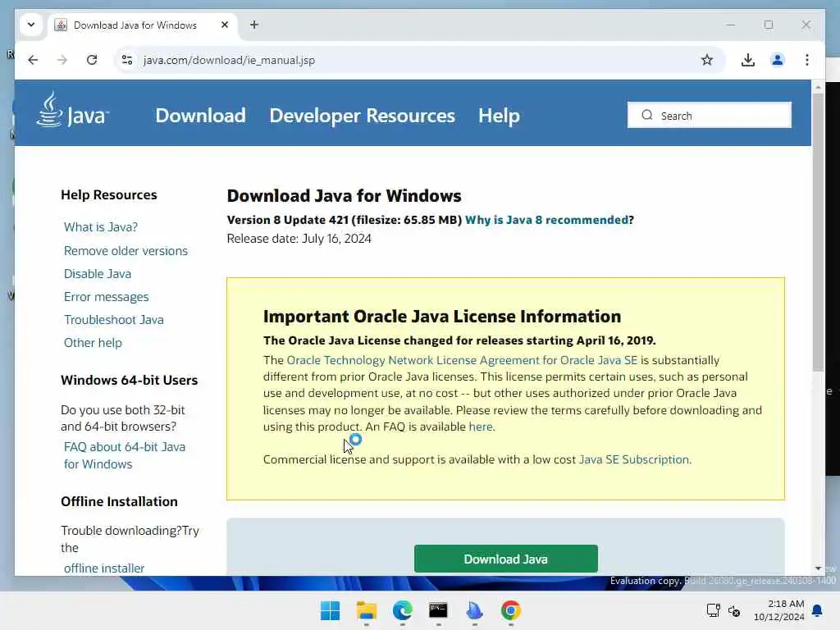Image resolution: width=840 pixels, height=630 pixels.
Task: View site information icon in address bar
Action: pyautogui.click(x=127, y=60)
